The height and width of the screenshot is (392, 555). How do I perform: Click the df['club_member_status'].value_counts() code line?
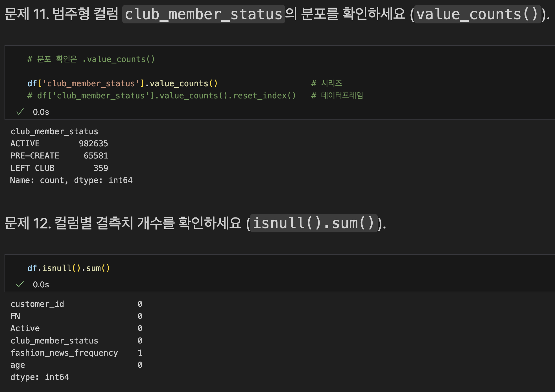point(122,83)
